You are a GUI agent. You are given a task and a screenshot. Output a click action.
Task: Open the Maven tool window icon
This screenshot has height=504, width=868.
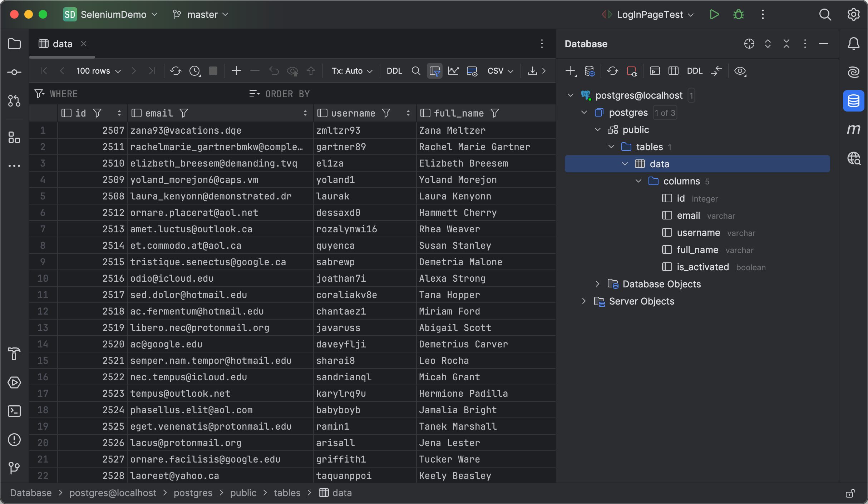(x=854, y=129)
